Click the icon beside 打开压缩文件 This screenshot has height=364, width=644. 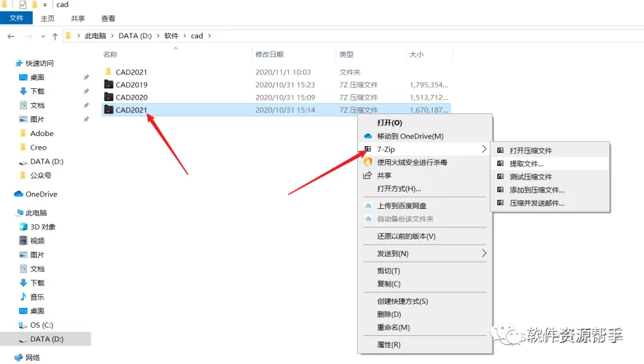(500, 150)
